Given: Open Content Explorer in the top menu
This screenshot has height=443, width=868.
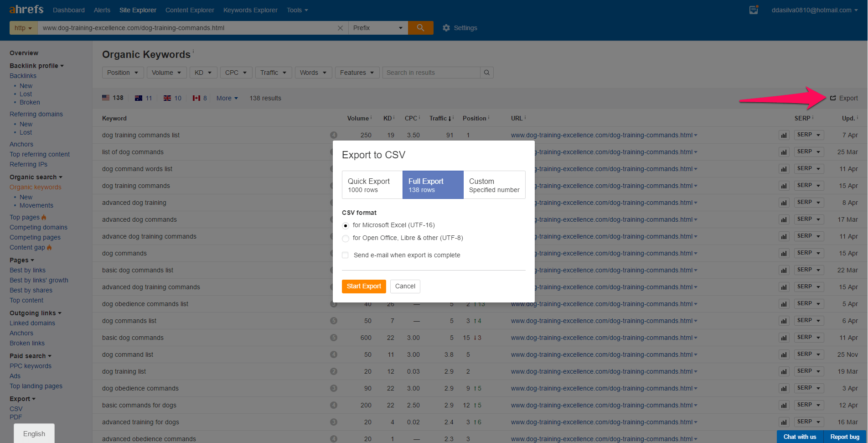Looking at the screenshot, I should tap(190, 10).
